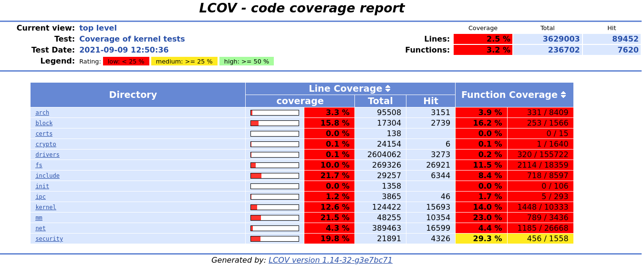
Task: Open the fs directory link
Action: coord(39,165)
